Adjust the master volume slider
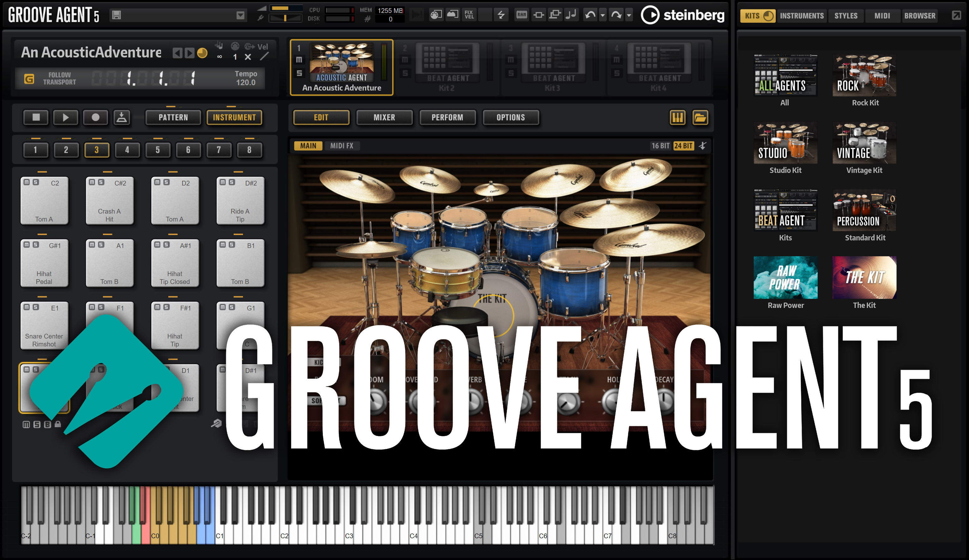The width and height of the screenshot is (969, 560). click(x=285, y=8)
